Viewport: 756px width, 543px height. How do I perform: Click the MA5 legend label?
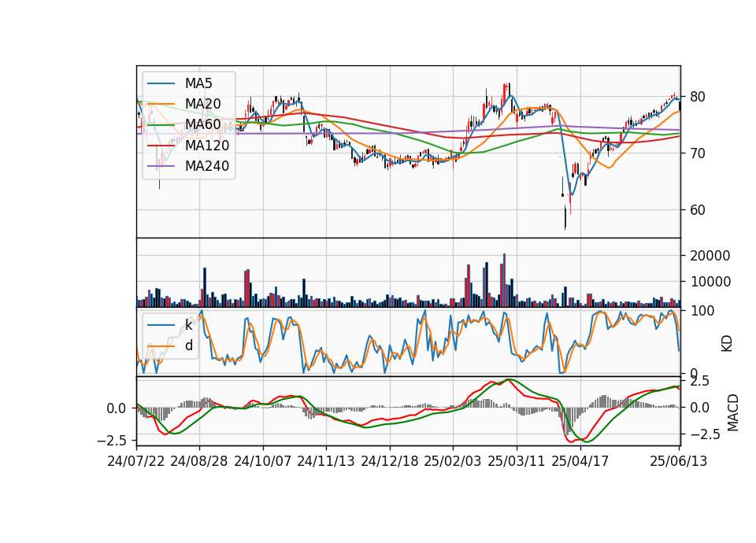pos(198,83)
